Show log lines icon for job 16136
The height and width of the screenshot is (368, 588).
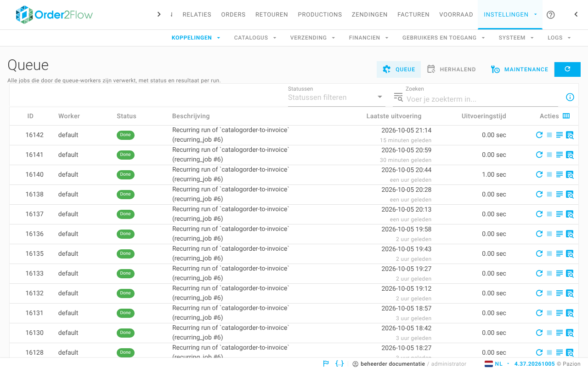point(560,234)
